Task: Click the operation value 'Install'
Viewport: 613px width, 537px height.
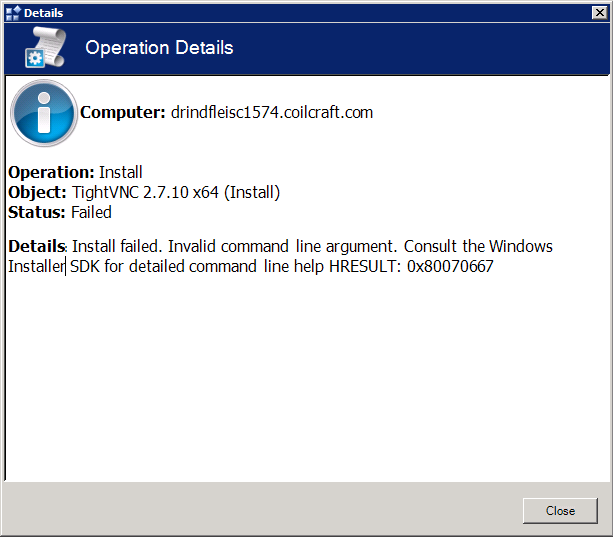Action: (121, 172)
